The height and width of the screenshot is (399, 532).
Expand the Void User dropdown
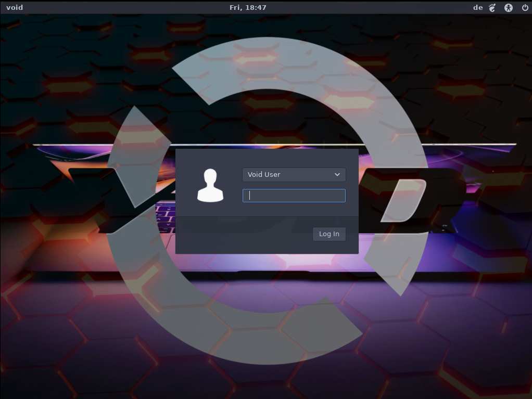[x=294, y=175]
